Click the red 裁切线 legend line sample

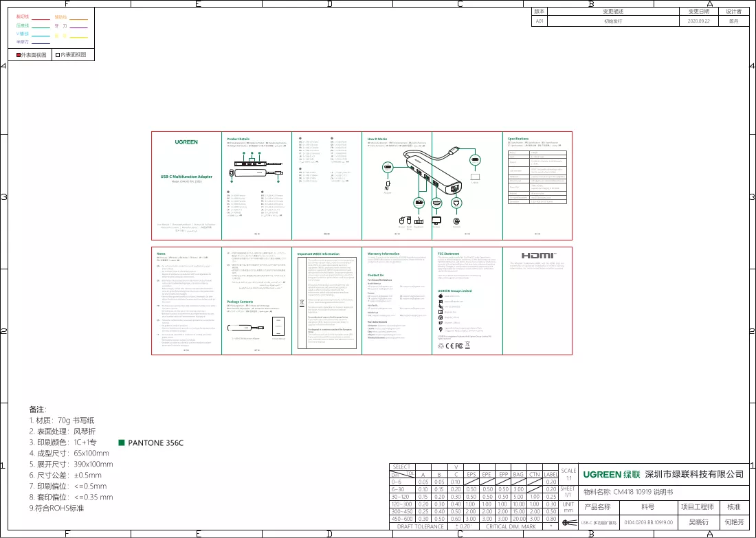tap(41, 20)
